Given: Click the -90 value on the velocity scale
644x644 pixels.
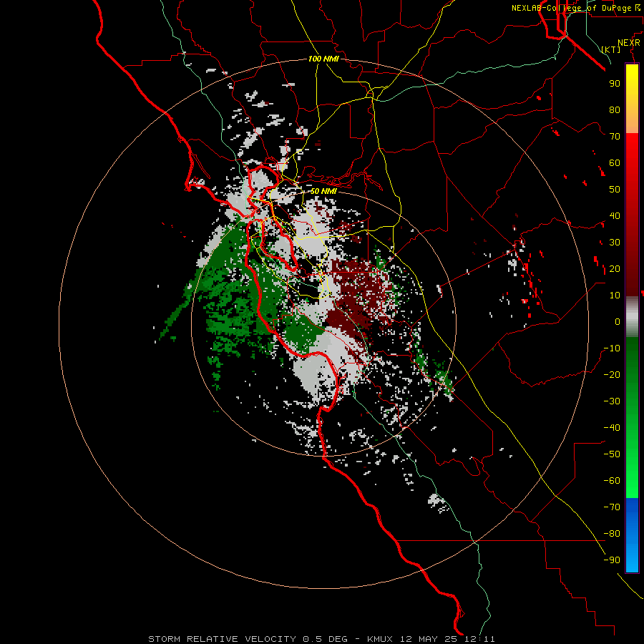Looking at the screenshot, I should pyautogui.click(x=612, y=560).
